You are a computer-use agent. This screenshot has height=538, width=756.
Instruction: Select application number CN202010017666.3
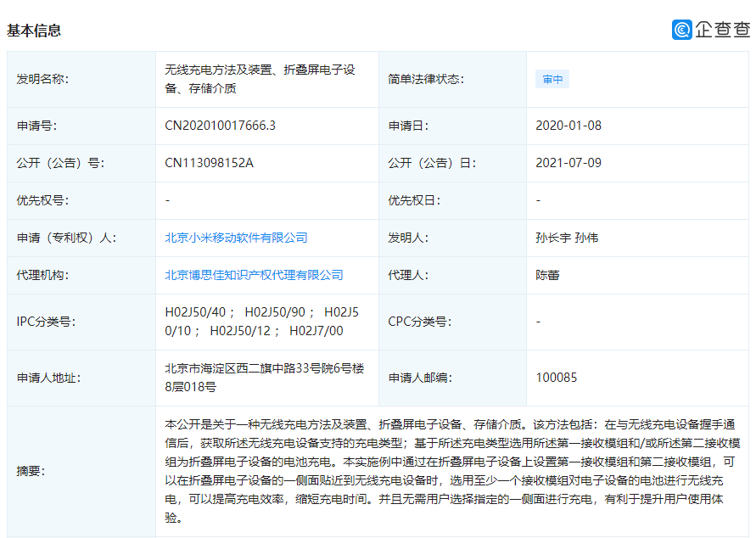click(x=220, y=126)
